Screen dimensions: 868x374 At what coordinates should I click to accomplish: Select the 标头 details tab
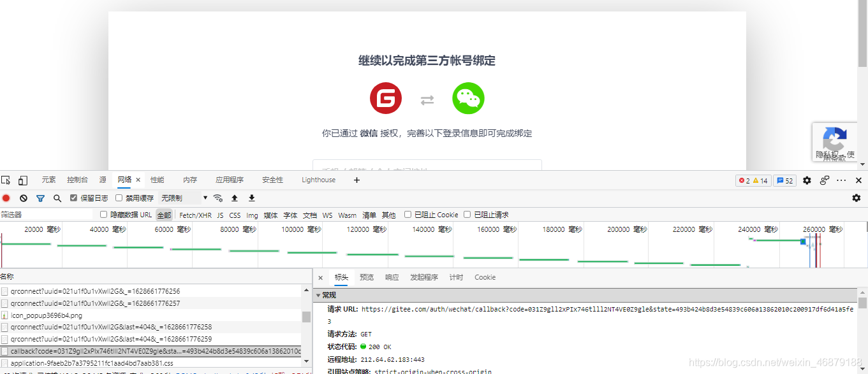click(342, 278)
